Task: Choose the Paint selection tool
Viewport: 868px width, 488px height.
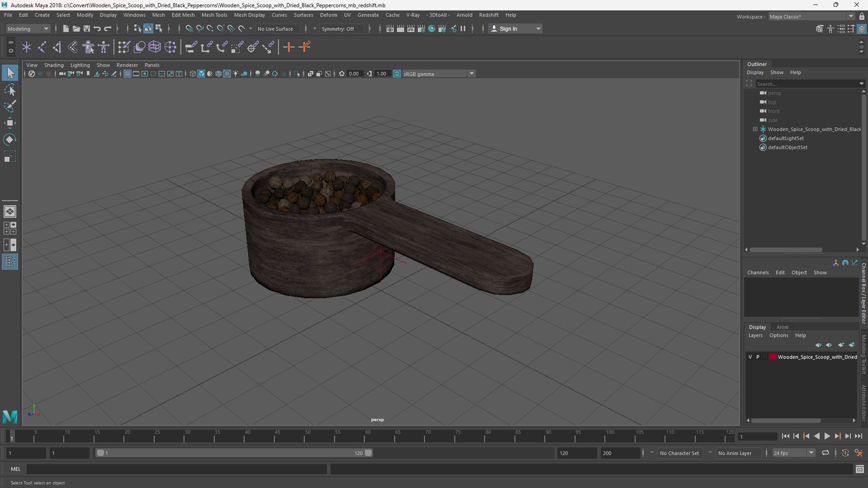Action: point(10,107)
